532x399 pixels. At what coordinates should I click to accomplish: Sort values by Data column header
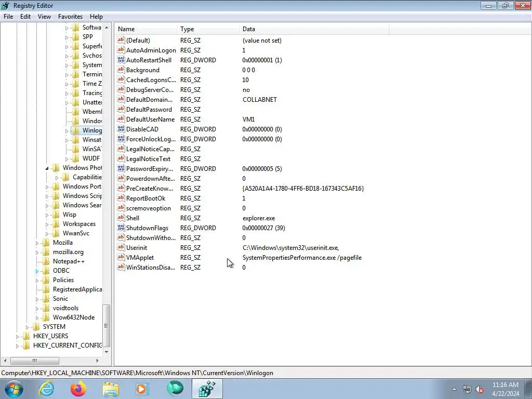click(x=314, y=29)
